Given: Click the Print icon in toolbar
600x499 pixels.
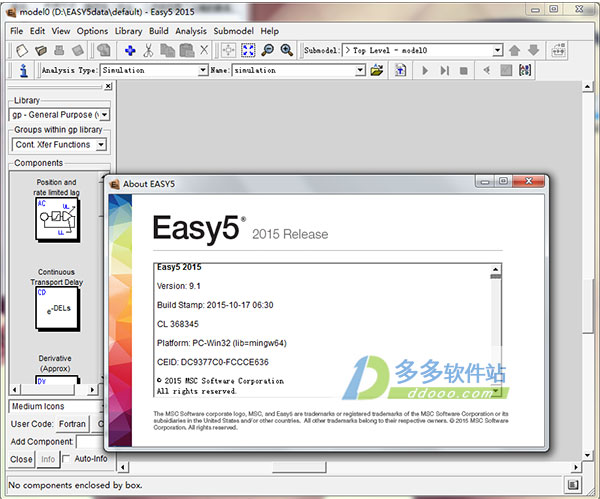Looking at the screenshot, I should tap(59, 50).
